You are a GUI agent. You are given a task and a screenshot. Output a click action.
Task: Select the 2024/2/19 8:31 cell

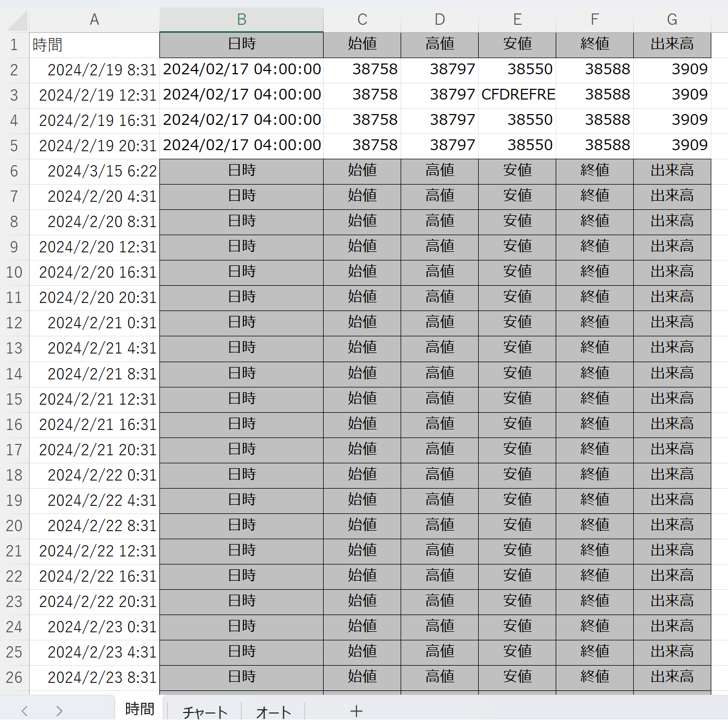[x=94, y=70]
